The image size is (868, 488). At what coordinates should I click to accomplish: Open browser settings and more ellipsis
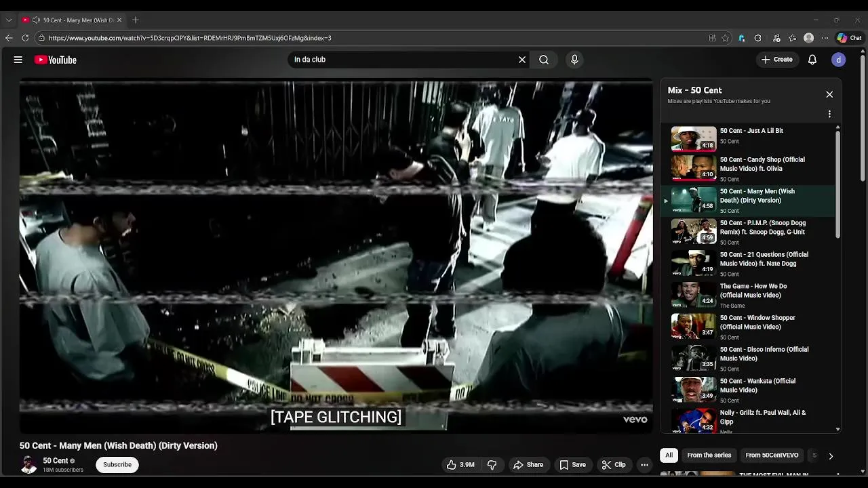pyautogui.click(x=825, y=38)
